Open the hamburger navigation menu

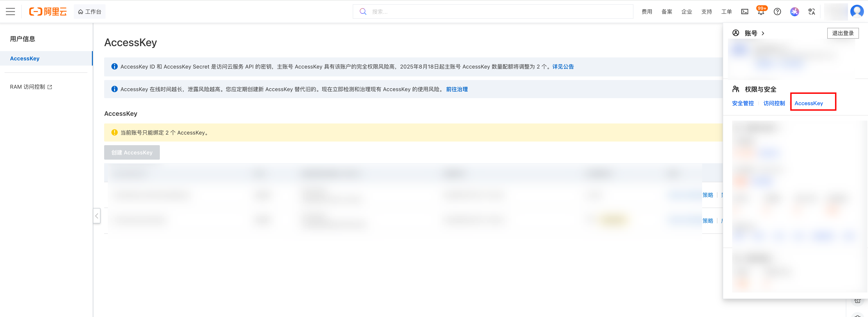(x=10, y=12)
